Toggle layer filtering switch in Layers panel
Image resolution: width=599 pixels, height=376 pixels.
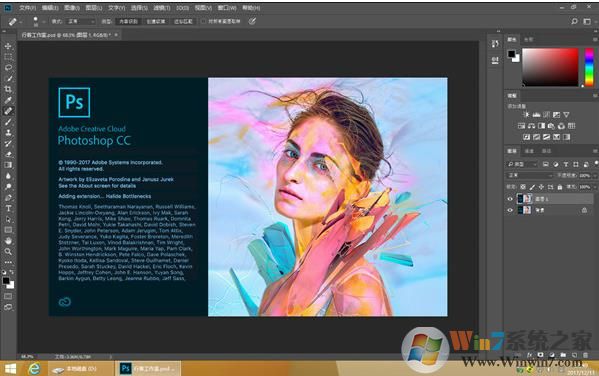point(596,164)
